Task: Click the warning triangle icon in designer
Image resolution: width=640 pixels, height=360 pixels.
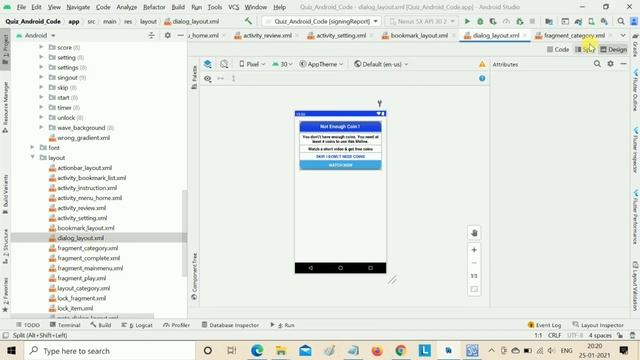Action: coord(482,64)
